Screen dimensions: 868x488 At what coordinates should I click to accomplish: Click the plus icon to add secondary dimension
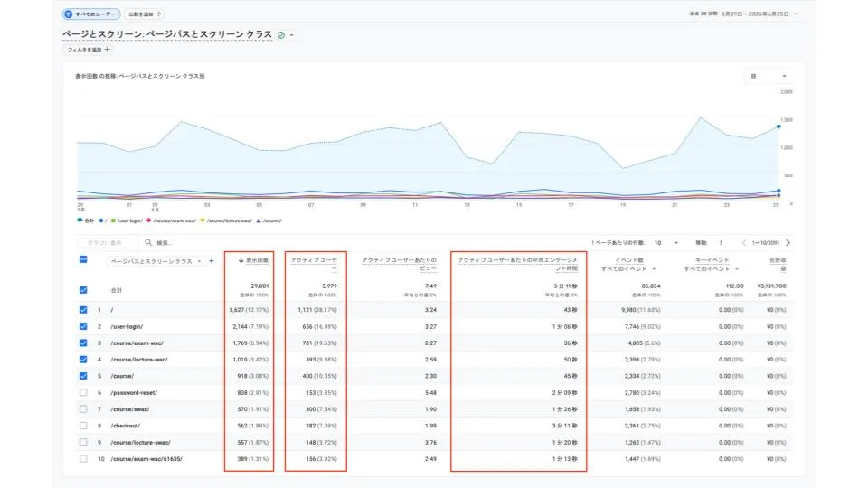[212, 261]
